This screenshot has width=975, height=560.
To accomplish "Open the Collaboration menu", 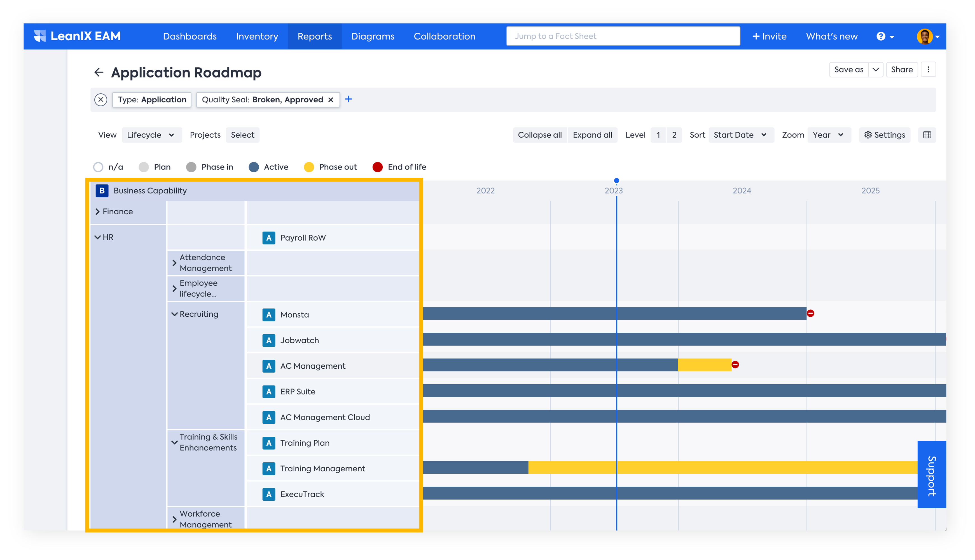I will [444, 36].
